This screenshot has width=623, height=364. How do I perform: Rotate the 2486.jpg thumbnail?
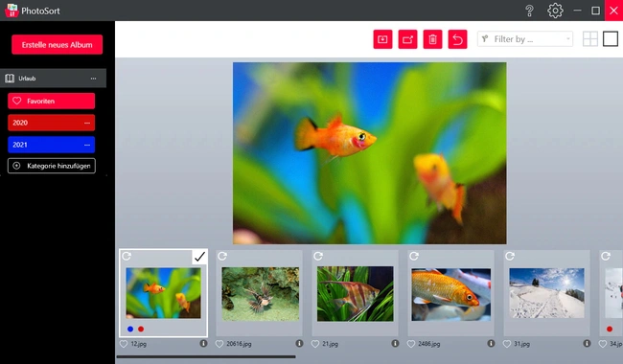414,256
